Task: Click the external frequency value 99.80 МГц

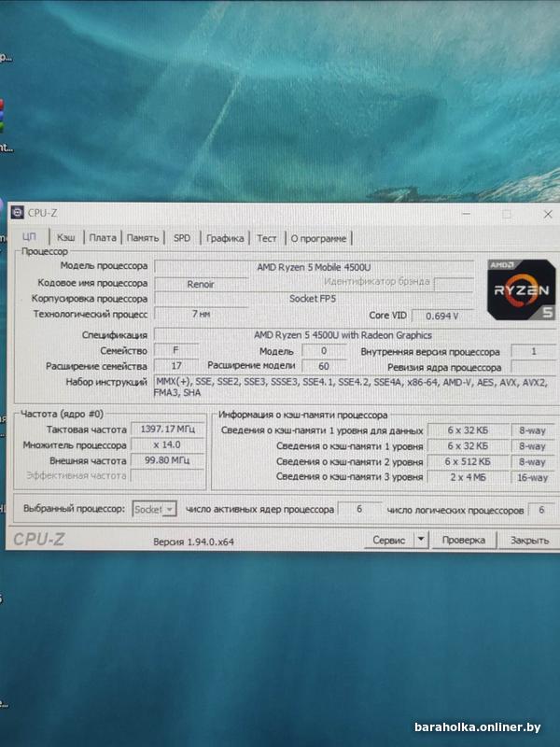Action: pyautogui.click(x=168, y=460)
